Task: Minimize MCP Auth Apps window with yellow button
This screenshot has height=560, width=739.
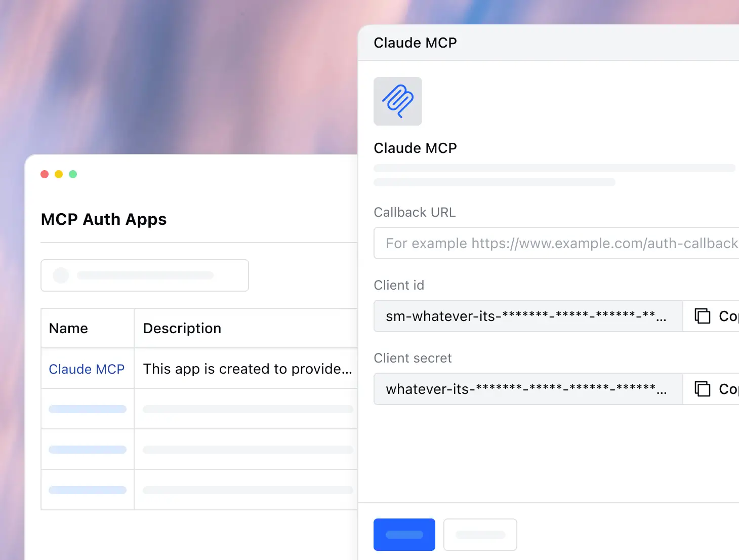Action: (59, 174)
